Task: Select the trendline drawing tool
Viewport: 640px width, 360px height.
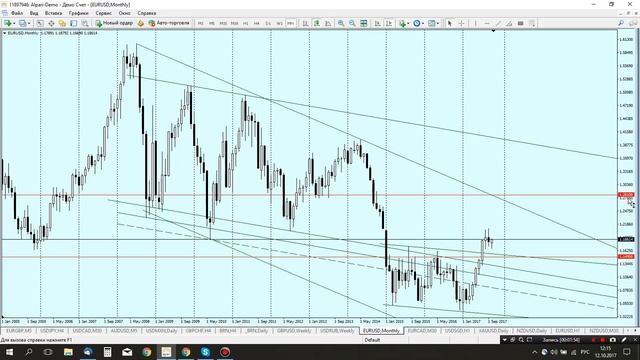Action: coord(498,23)
